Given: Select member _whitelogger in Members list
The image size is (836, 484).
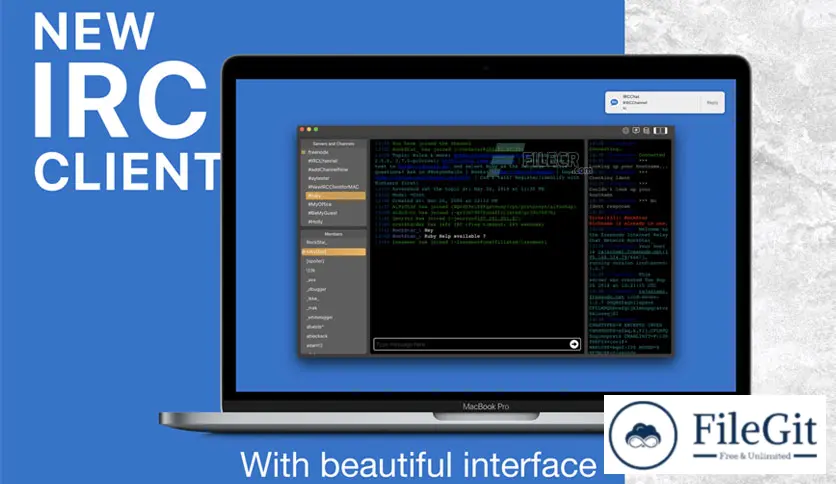Looking at the screenshot, I should click(x=319, y=318).
